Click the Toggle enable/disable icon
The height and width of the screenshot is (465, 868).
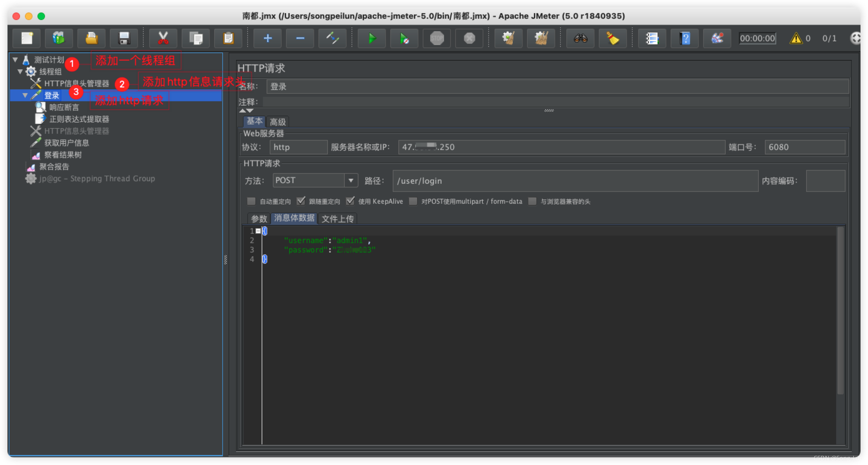click(333, 38)
